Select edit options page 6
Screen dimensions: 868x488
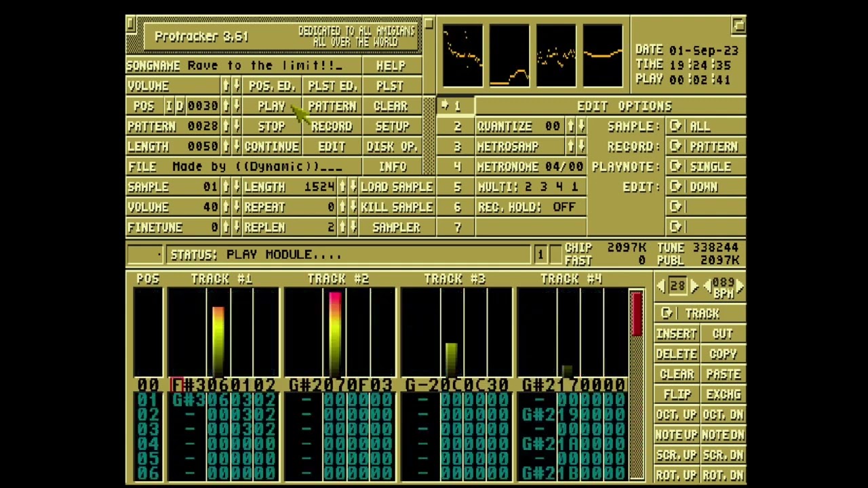(456, 207)
